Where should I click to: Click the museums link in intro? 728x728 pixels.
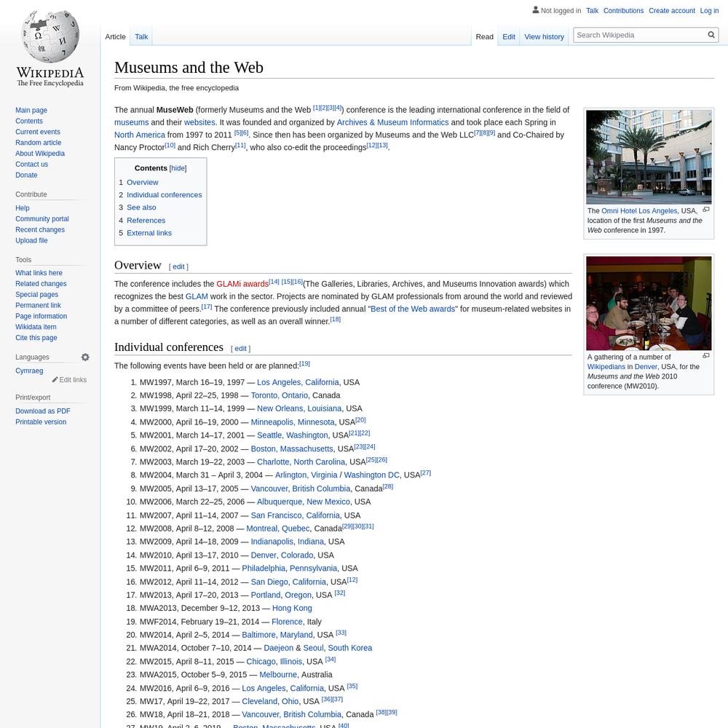tap(131, 122)
